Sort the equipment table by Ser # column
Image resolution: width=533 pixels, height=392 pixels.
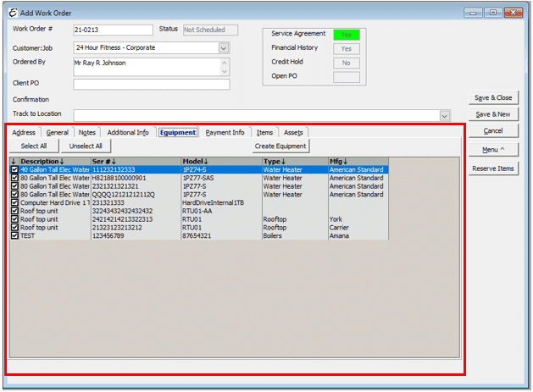coord(136,161)
